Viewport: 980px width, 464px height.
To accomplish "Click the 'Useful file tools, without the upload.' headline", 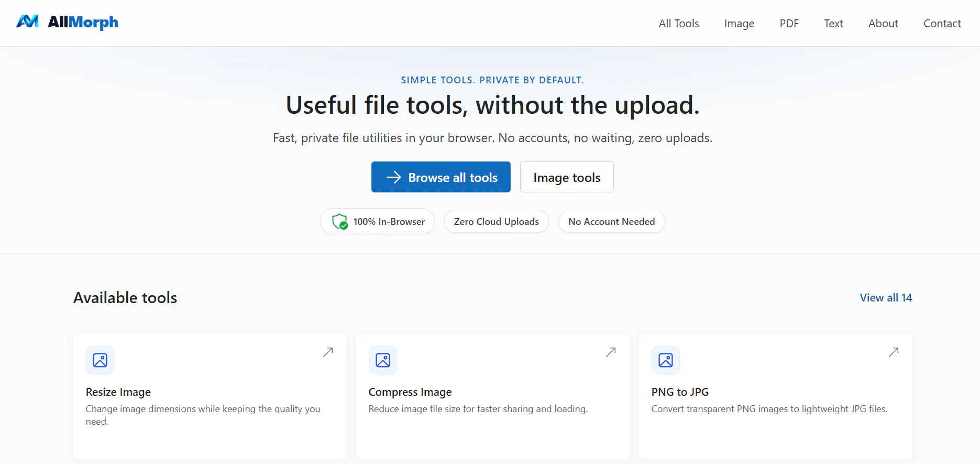I will pos(492,105).
